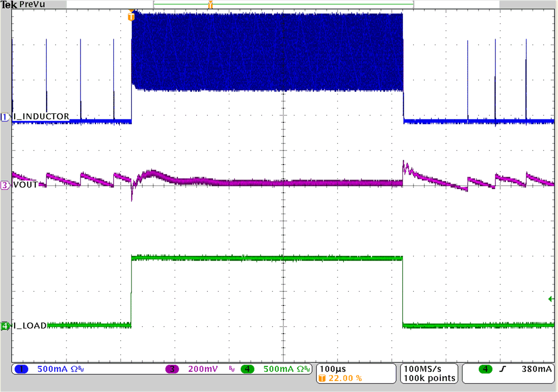Click the Tek logo in the corner

pyautogui.click(x=9, y=5)
